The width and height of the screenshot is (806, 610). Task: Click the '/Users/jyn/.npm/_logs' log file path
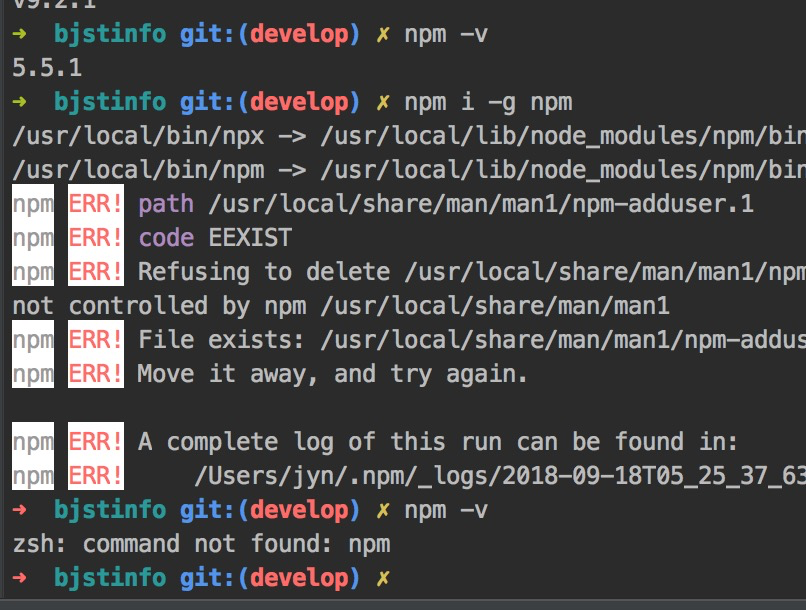[500, 476]
